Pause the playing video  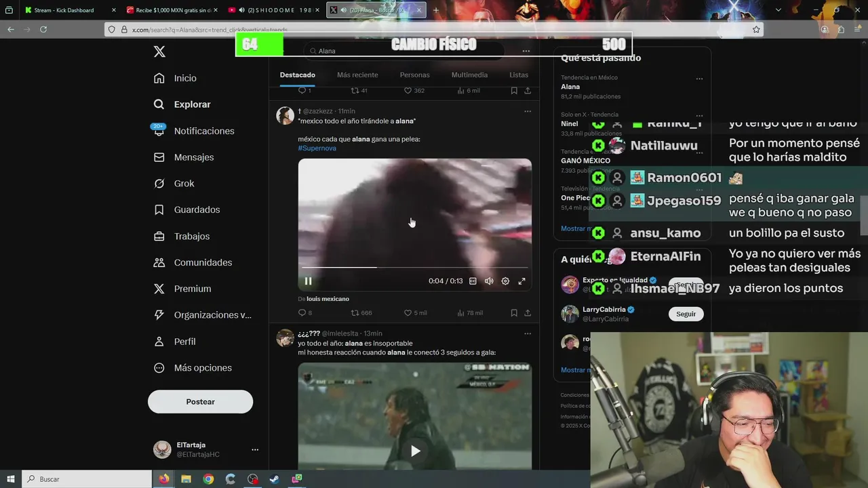308,281
